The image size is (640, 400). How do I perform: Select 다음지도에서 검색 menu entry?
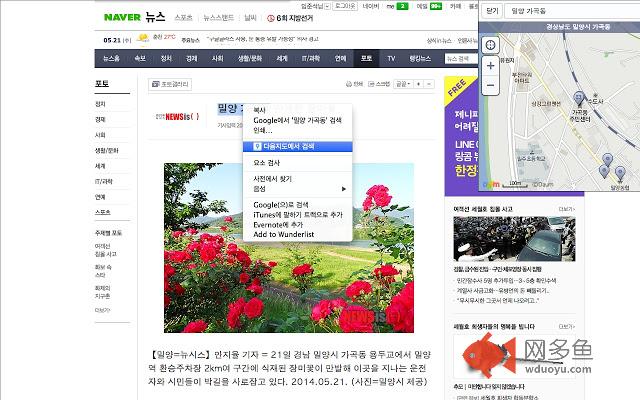click(x=298, y=147)
